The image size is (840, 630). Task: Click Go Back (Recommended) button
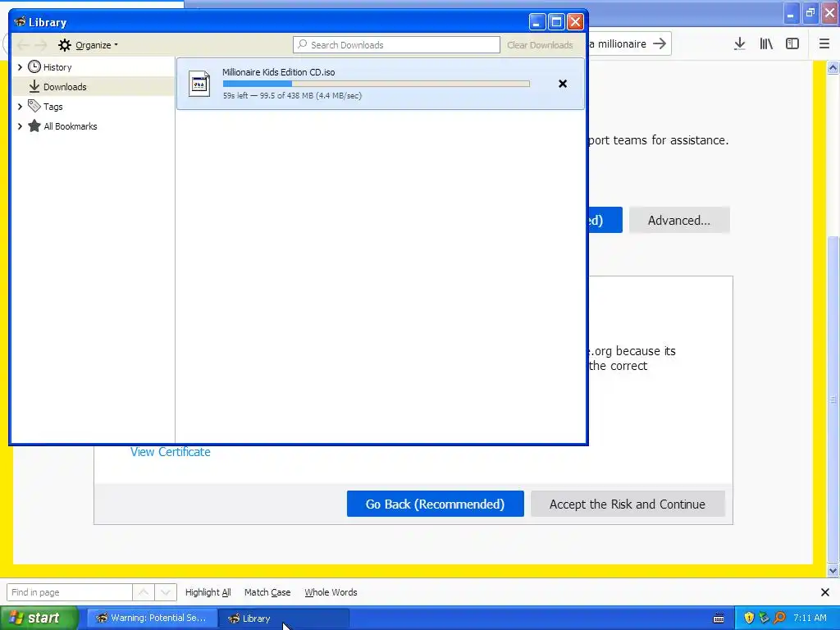pyautogui.click(x=435, y=504)
